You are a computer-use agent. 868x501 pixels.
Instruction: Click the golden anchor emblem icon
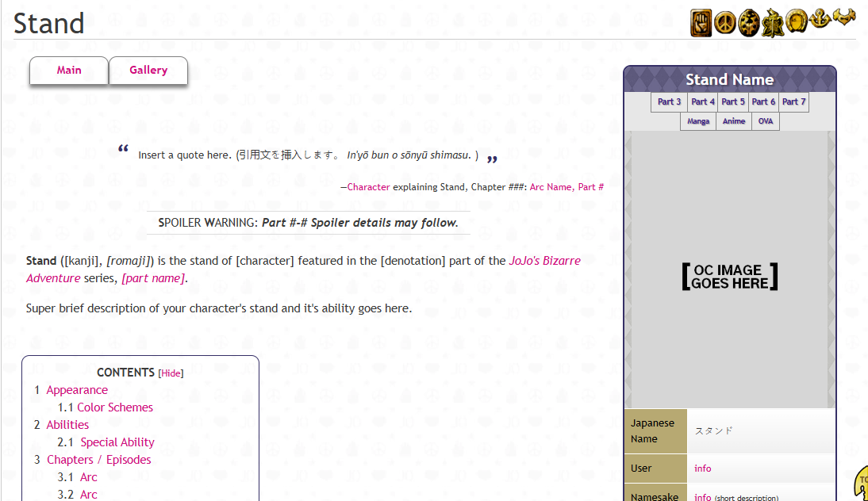(x=820, y=19)
